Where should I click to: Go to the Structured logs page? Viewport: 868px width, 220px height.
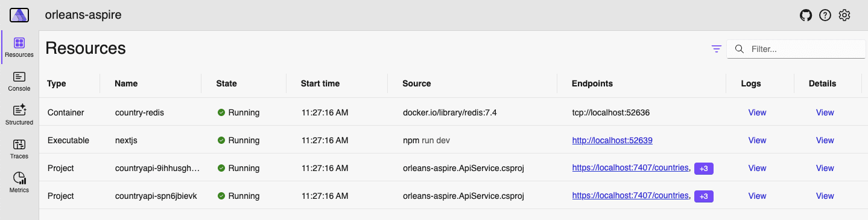coord(19,115)
